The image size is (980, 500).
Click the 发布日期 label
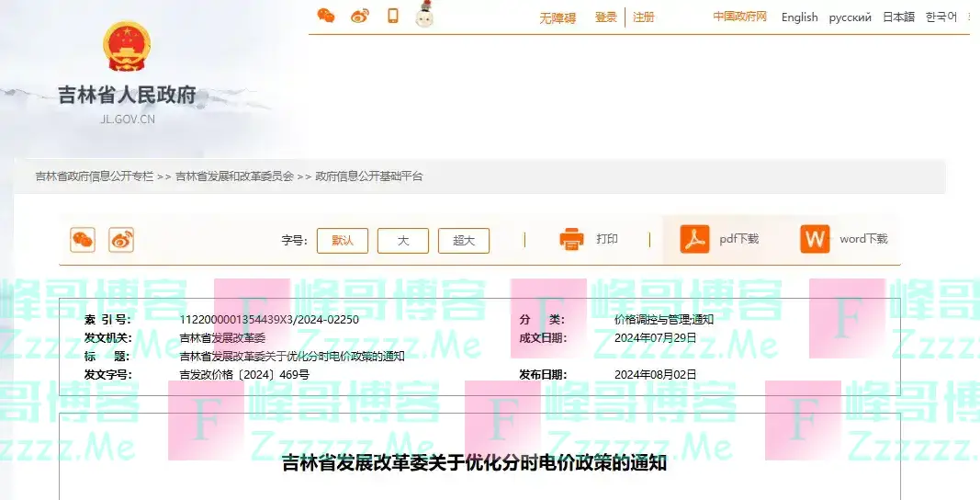[543, 375]
